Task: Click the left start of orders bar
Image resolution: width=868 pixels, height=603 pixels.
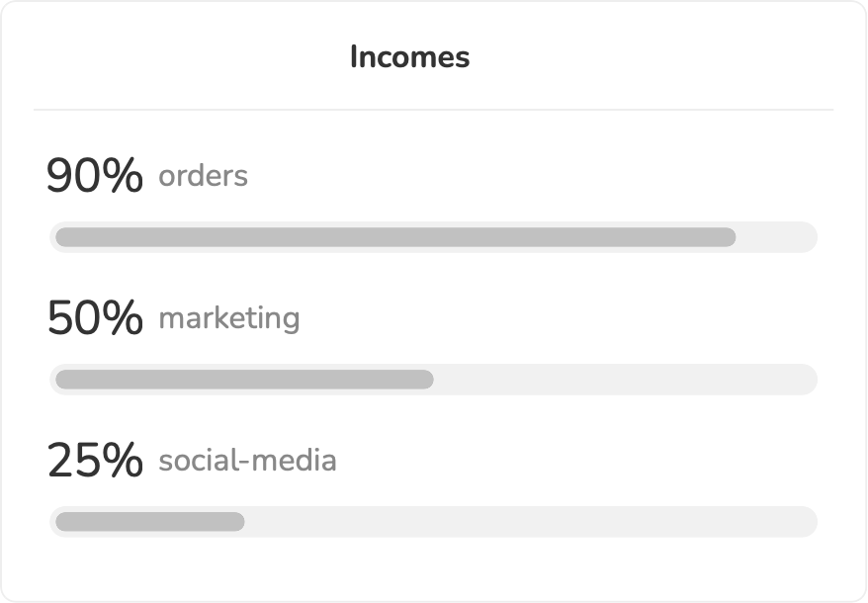Action: coord(60,237)
